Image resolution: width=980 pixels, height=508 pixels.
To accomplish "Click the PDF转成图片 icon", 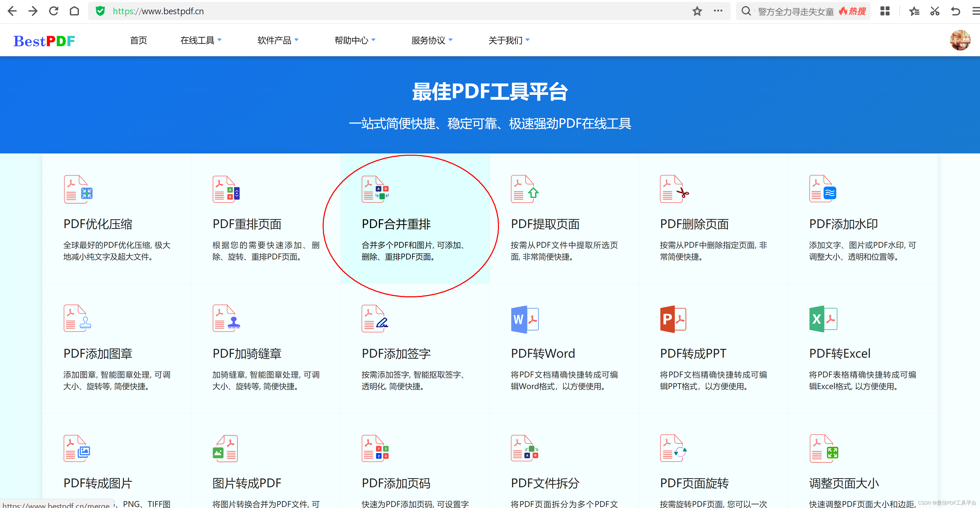I will point(77,448).
